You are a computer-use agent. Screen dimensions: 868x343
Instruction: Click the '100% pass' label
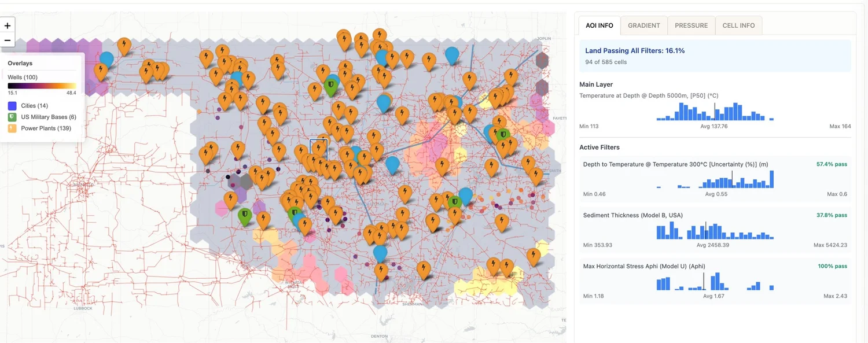(x=832, y=266)
